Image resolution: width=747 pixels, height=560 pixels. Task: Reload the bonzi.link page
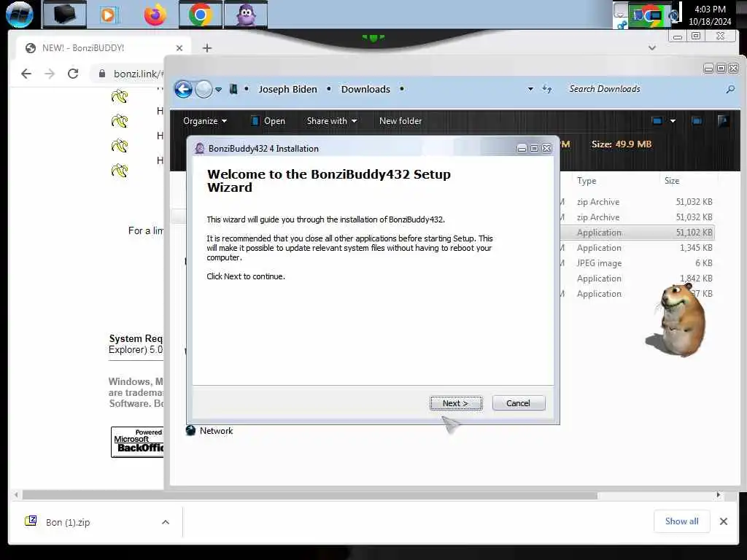73,74
